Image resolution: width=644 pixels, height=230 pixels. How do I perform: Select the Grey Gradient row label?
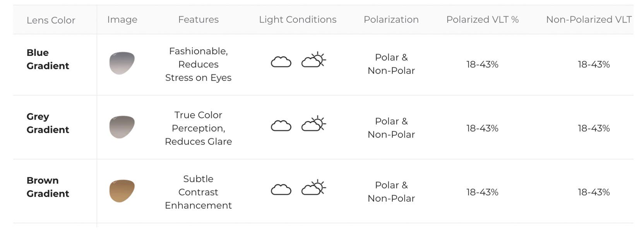(x=48, y=123)
